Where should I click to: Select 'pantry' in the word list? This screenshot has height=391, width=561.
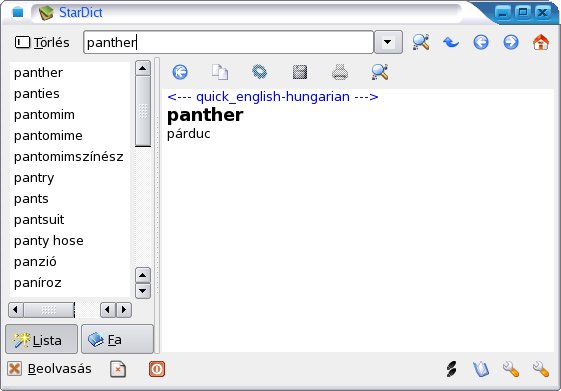[34, 178]
